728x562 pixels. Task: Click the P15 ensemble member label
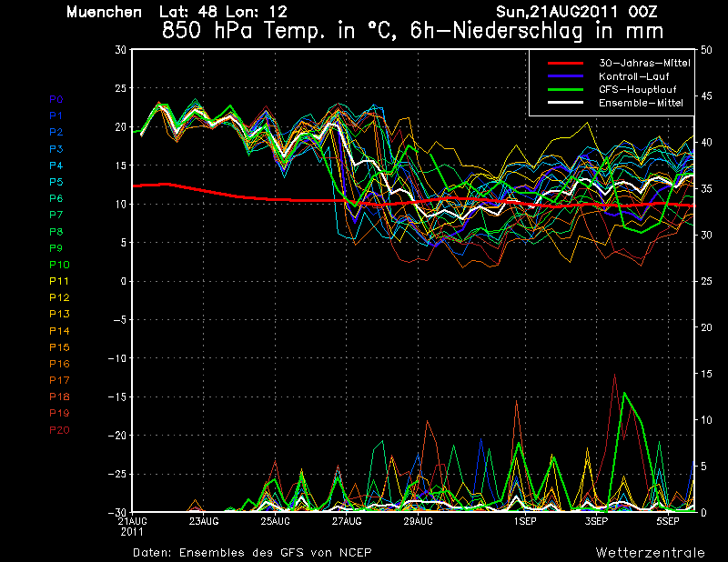point(59,347)
